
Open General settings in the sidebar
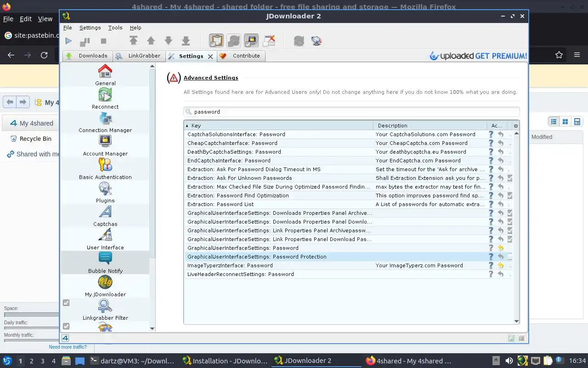pyautogui.click(x=105, y=75)
